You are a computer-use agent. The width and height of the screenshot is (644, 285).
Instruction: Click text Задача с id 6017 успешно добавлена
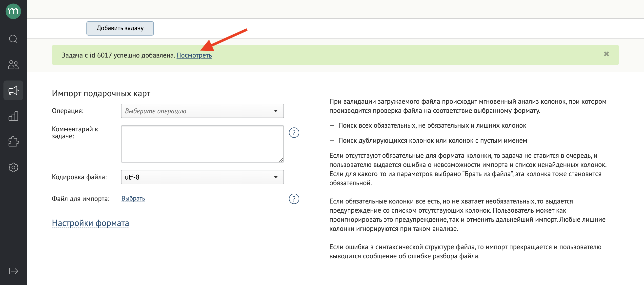118,55
